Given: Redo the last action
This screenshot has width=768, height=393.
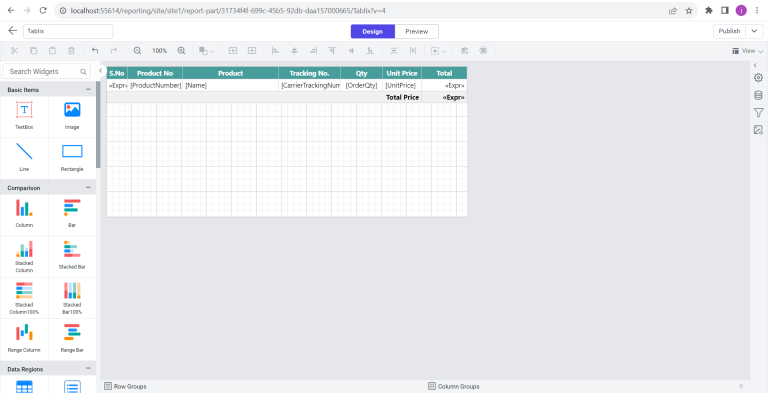Looking at the screenshot, I should (x=114, y=50).
